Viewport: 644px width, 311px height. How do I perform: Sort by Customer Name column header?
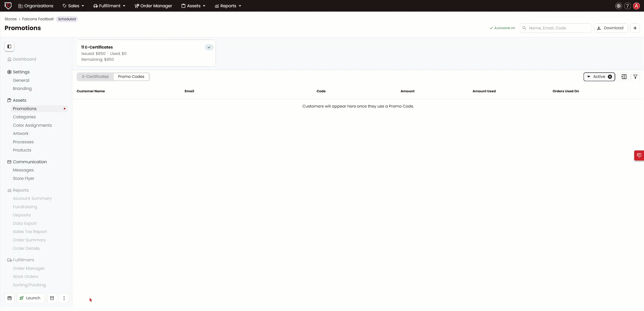[91, 91]
